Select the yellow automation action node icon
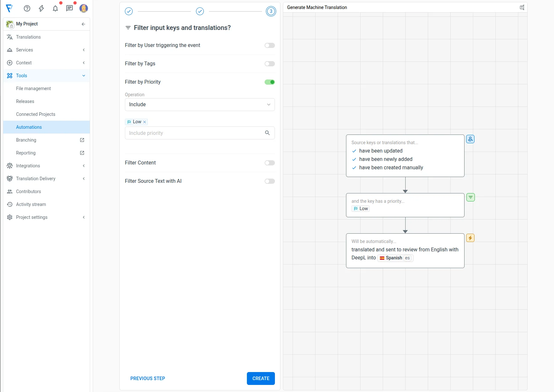Screen dimensions: 554x392 pyautogui.click(x=470, y=238)
